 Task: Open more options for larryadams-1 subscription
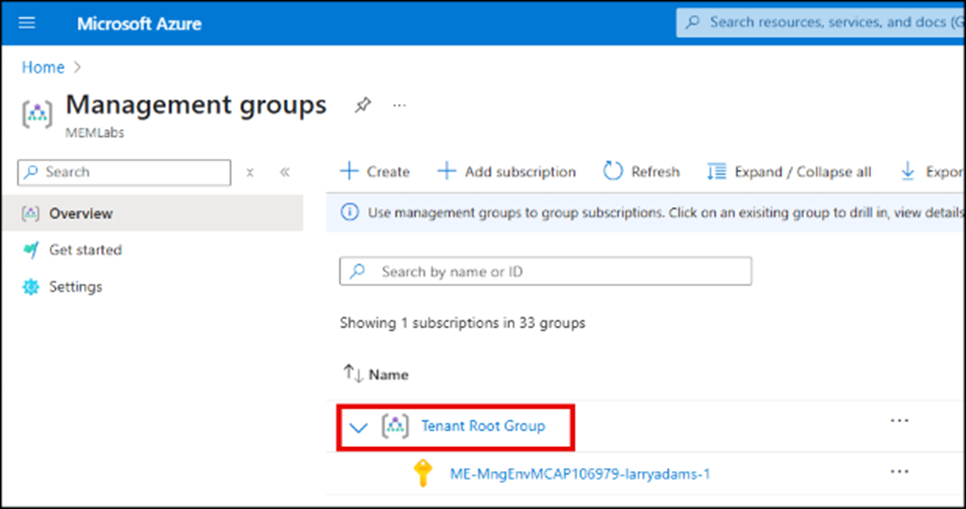pyautogui.click(x=899, y=472)
